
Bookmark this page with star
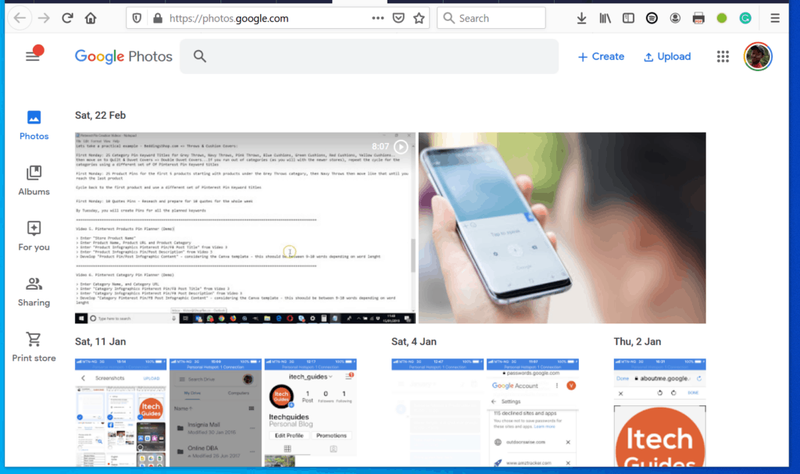pyautogui.click(x=419, y=18)
